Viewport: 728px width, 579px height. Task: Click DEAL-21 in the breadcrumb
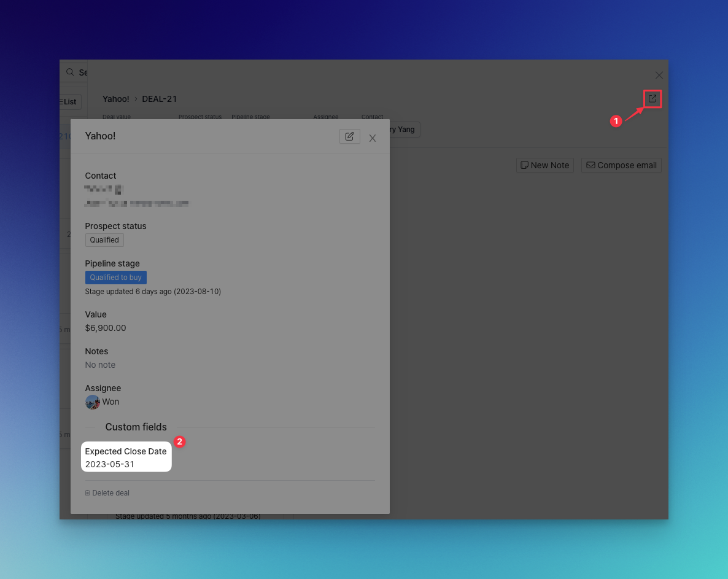159,99
